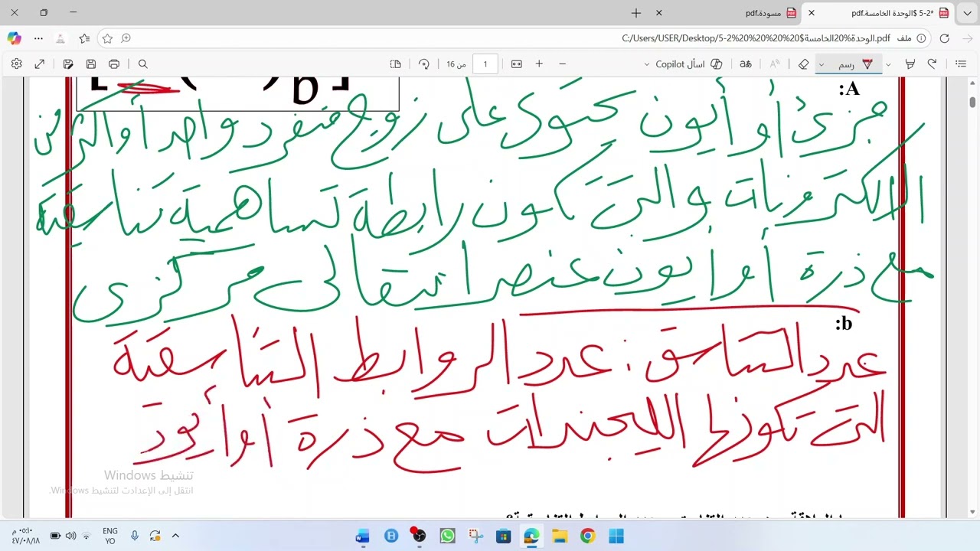The image size is (980, 551).
Task: Click the microphone tray icon
Action: pyautogui.click(x=135, y=536)
